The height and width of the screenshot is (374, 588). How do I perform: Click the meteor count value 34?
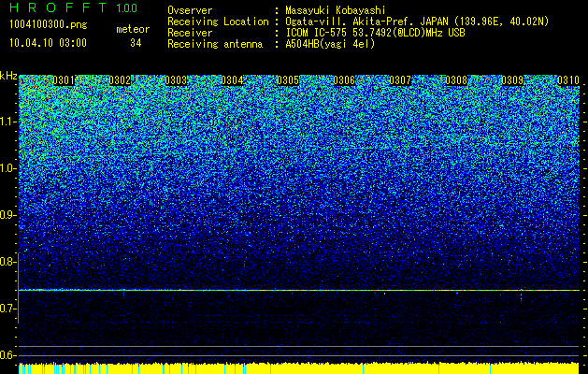point(136,43)
